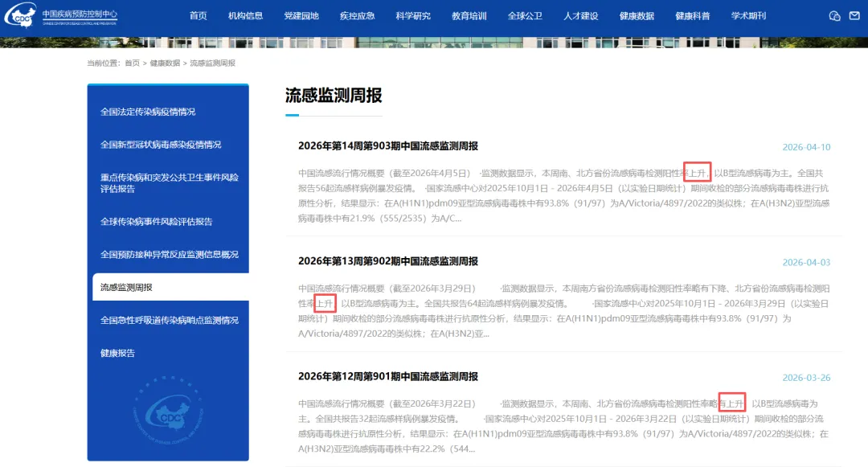Open 教育培训 navigation menu

[469, 16]
